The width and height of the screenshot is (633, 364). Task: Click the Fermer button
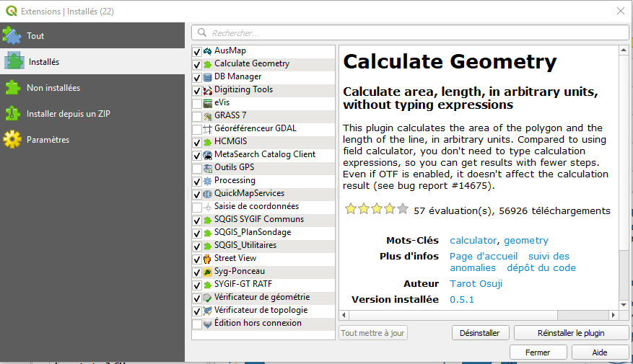tap(538, 352)
